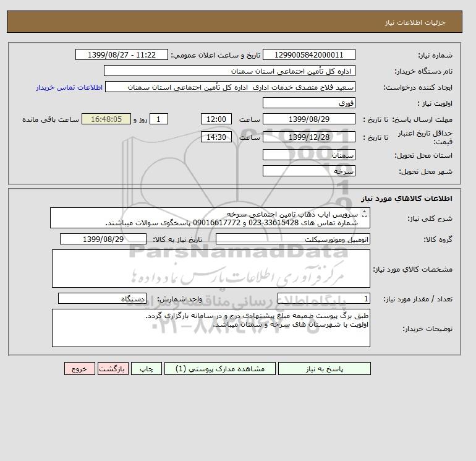Click the announcement date field 1399/08/27 - 11:22
Screen dimensions: 476x461
pyautogui.click(x=122, y=54)
